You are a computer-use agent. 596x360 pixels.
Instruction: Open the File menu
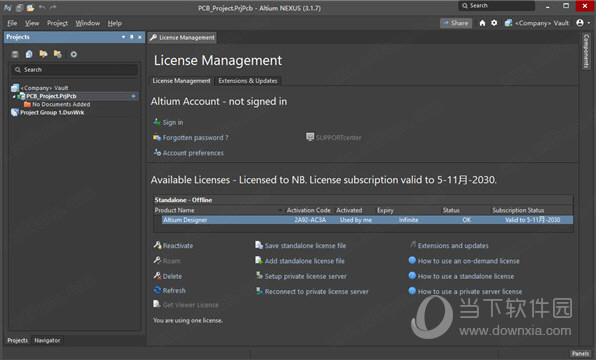point(12,23)
